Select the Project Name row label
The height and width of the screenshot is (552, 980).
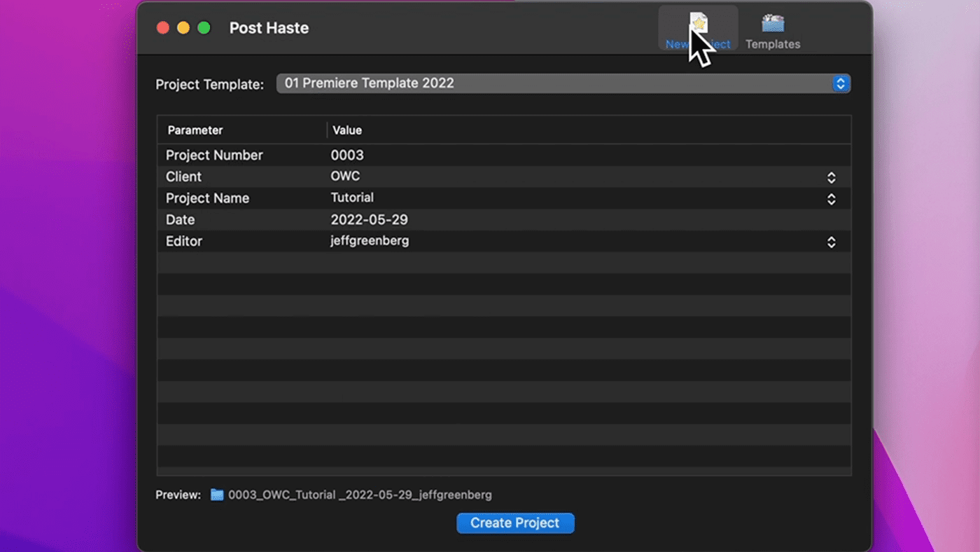[207, 199]
